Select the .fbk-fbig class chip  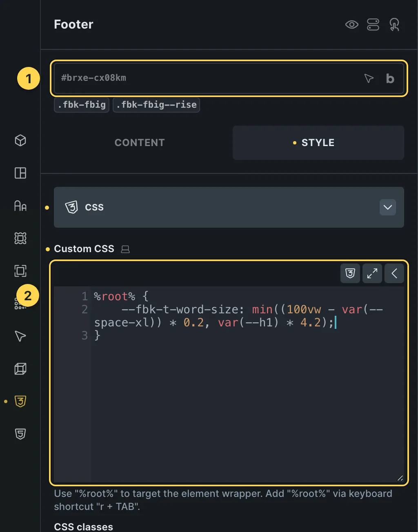point(82,105)
